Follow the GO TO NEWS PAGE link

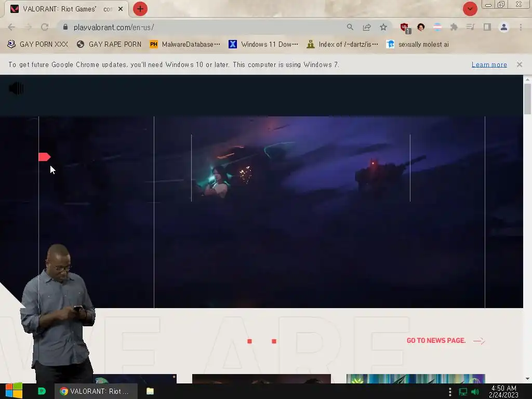436,341
